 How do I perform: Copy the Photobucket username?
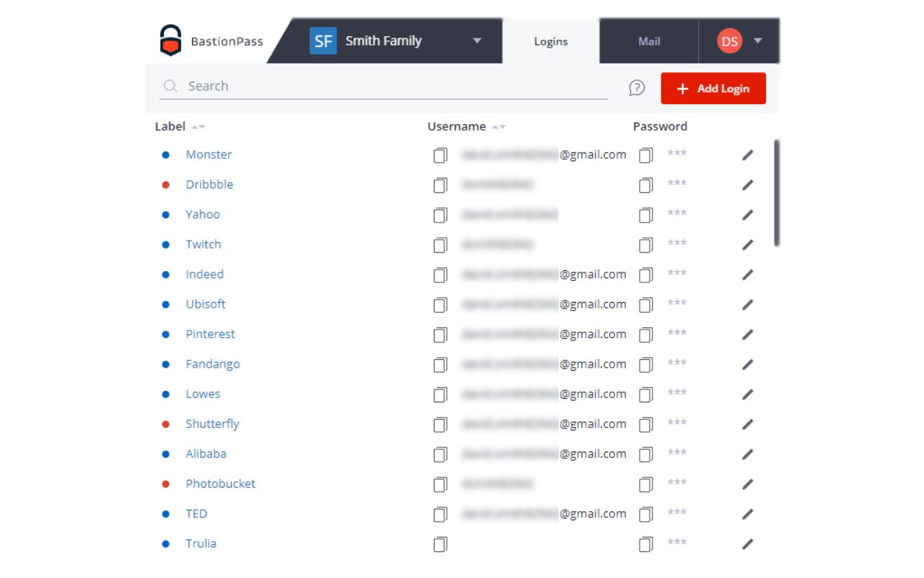click(x=440, y=484)
